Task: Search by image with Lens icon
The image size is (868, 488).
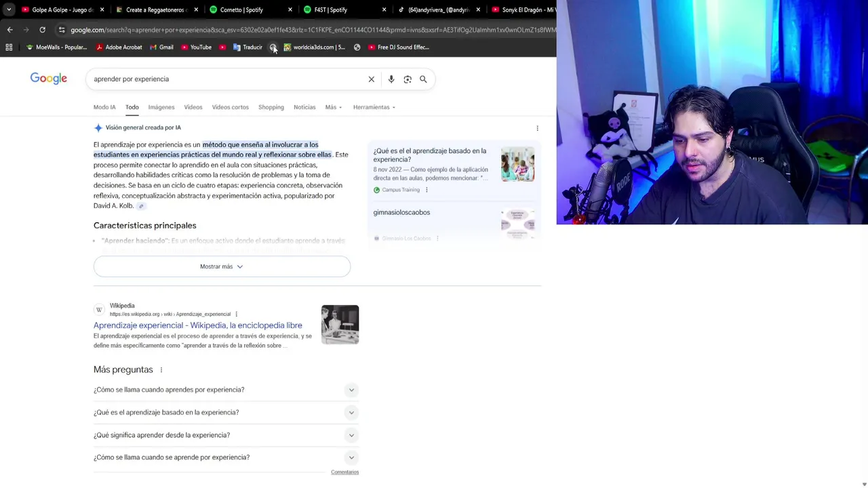Action: [x=408, y=79]
